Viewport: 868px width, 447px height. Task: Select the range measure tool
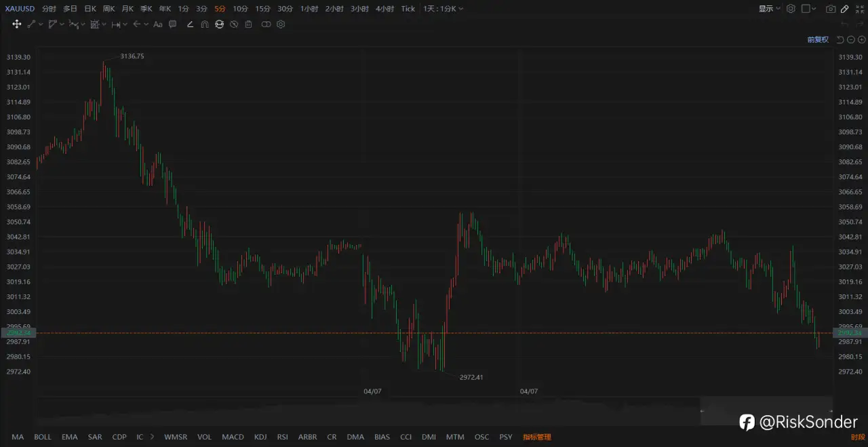[116, 24]
